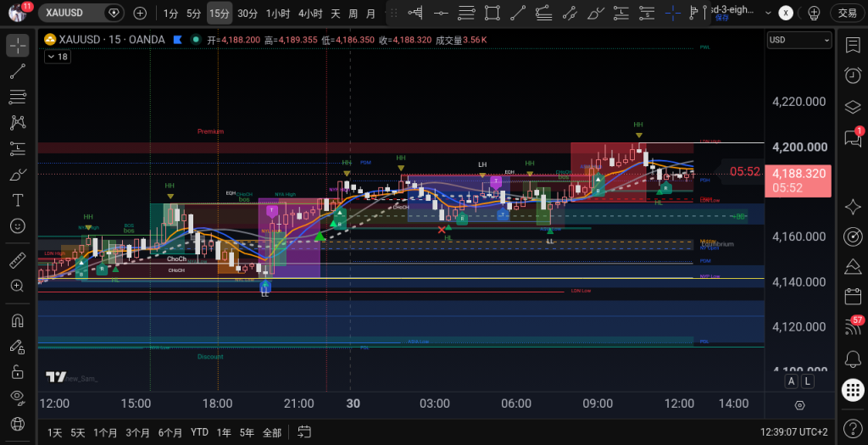
Task: Click the horizontal ray tool in floating toolbar
Action: coord(441,13)
